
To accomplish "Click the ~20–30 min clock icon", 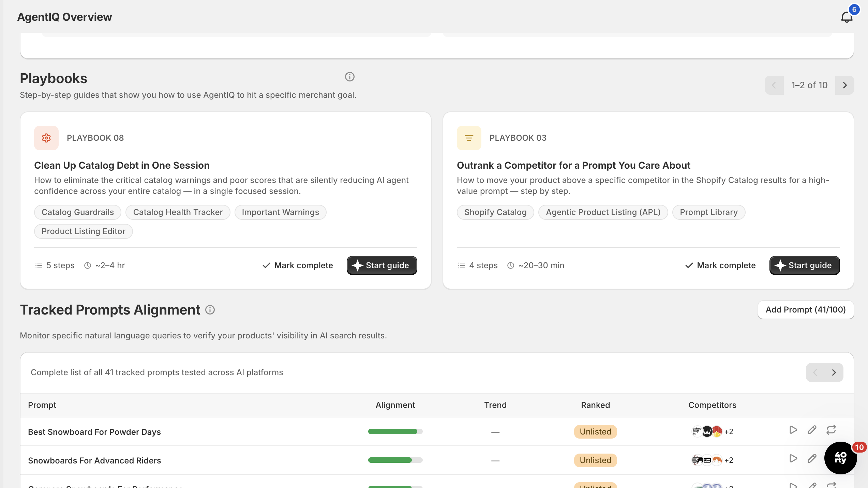I will (x=510, y=265).
